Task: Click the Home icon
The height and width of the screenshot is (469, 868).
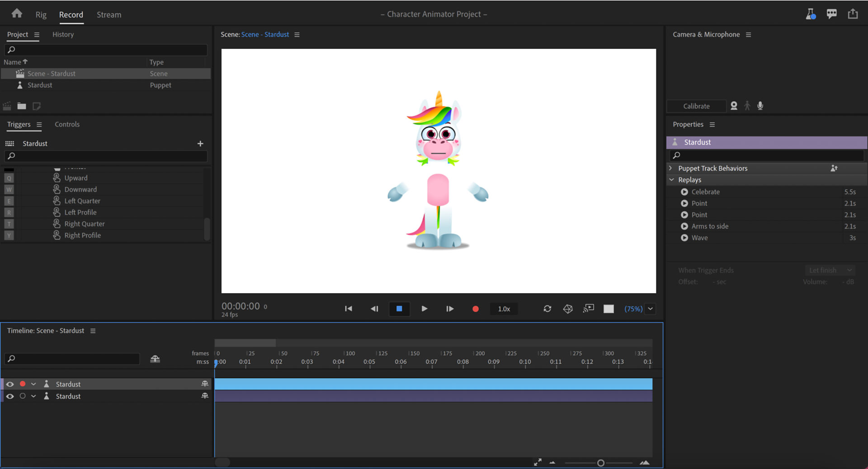Action: click(17, 14)
